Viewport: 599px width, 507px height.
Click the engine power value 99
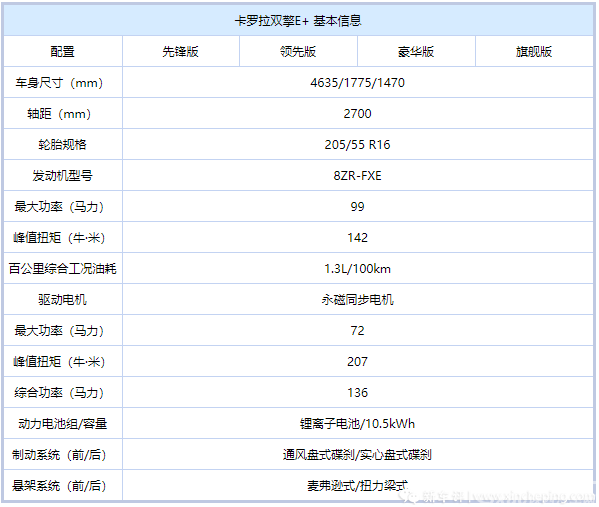[358, 207]
